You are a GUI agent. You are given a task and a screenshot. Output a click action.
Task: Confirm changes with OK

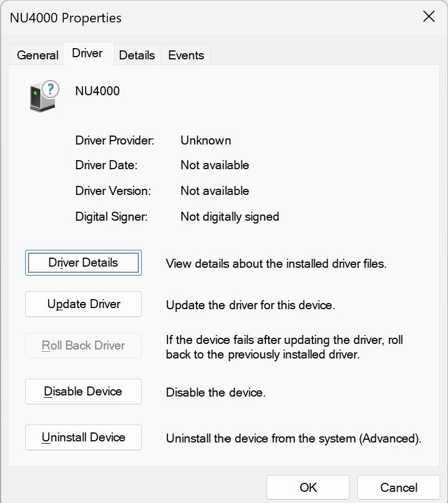[307, 487]
